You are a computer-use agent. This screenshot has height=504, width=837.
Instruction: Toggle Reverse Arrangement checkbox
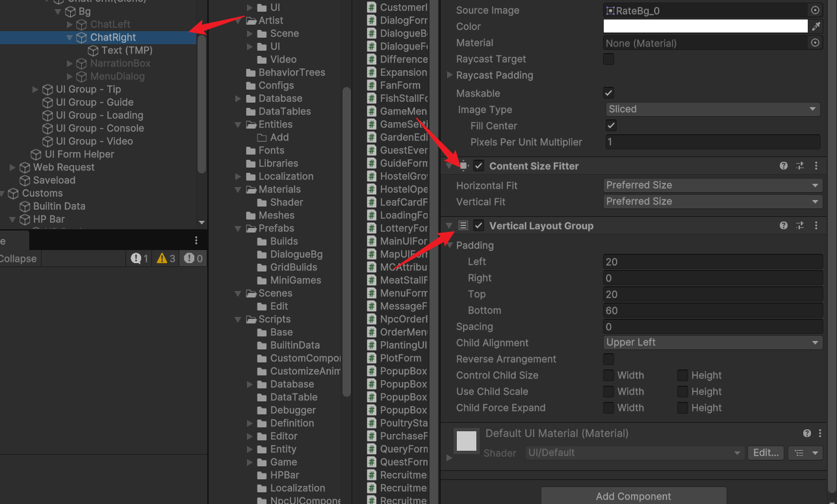609,359
